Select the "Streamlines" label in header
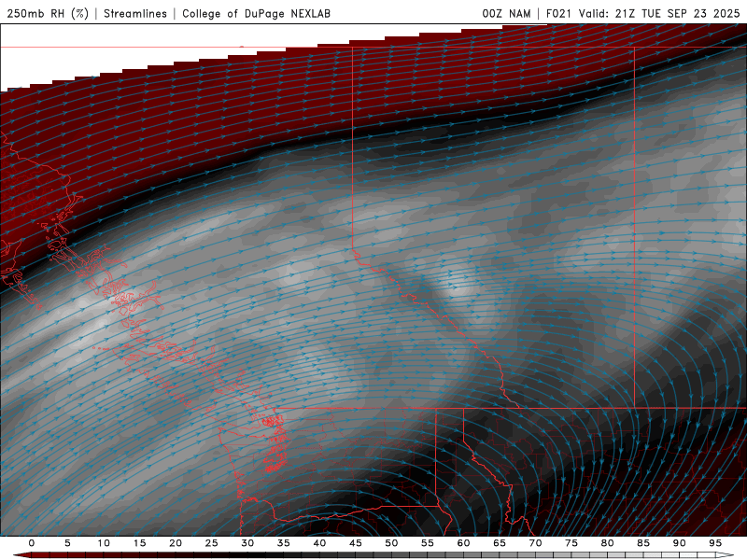The image size is (747, 560). point(135,13)
